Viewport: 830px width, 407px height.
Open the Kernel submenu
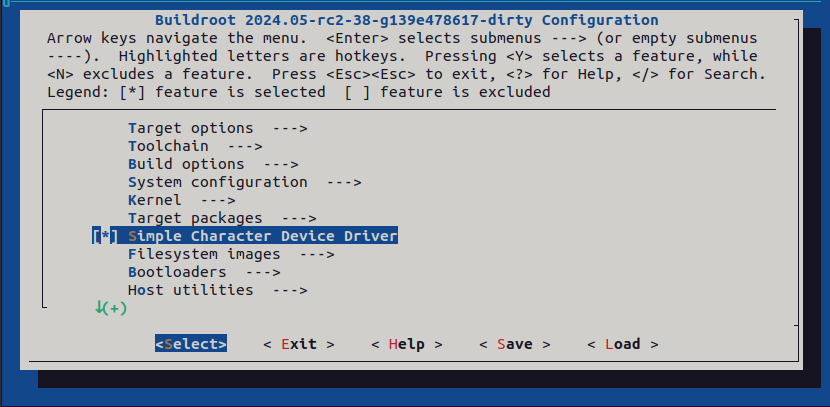[x=182, y=200]
